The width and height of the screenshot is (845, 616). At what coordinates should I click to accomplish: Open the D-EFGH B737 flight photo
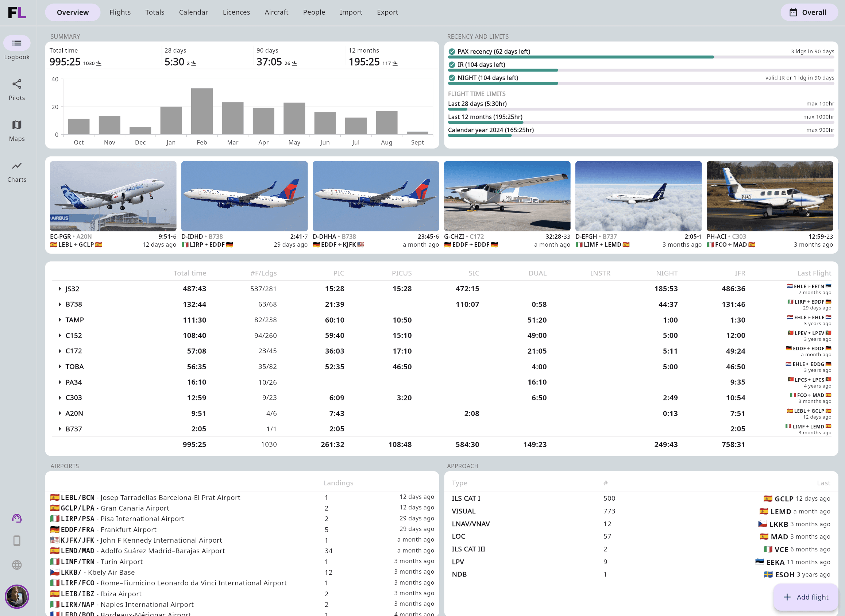pos(638,196)
